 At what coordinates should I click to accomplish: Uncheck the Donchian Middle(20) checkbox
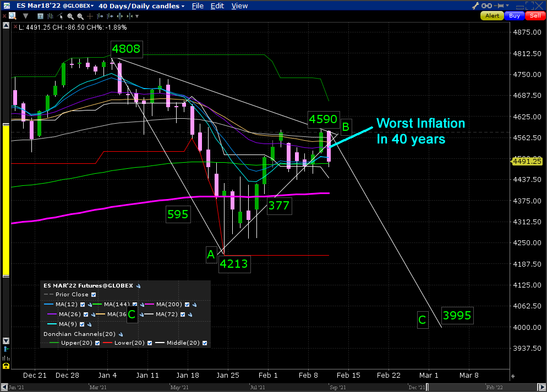pyautogui.click(x=205, y=343)
